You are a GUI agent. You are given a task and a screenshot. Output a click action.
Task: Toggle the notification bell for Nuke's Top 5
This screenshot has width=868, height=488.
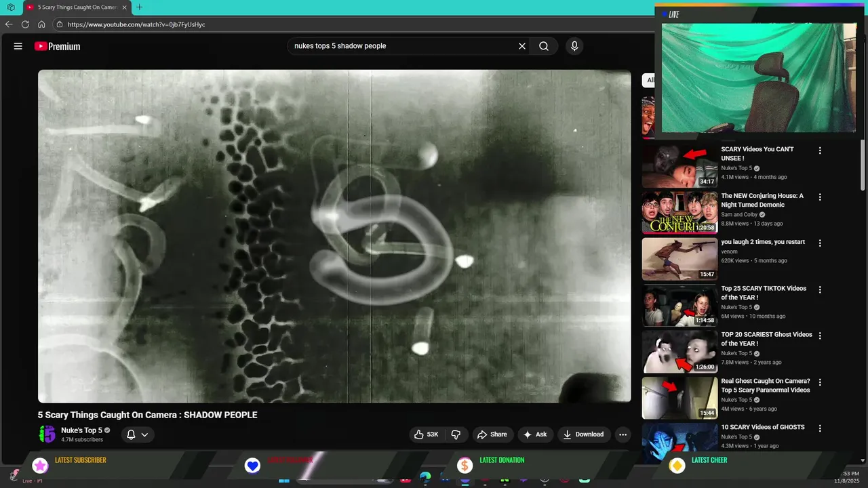coord(137,434)
